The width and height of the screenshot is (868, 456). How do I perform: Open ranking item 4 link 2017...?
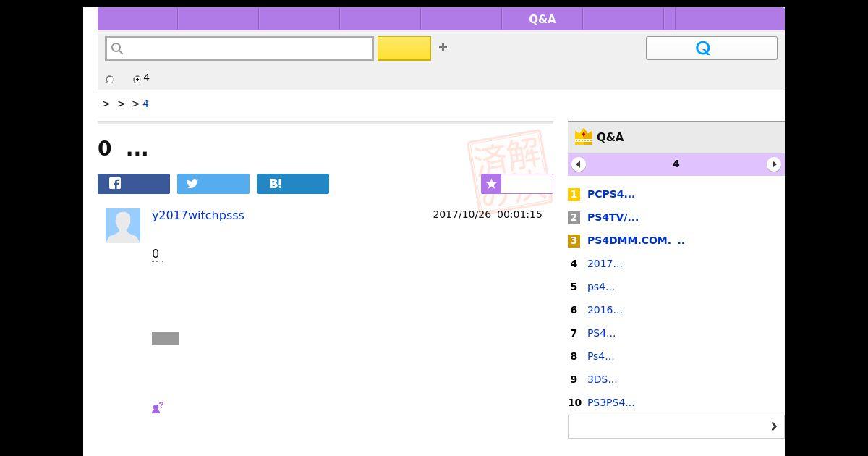click(x=605, y=263)
